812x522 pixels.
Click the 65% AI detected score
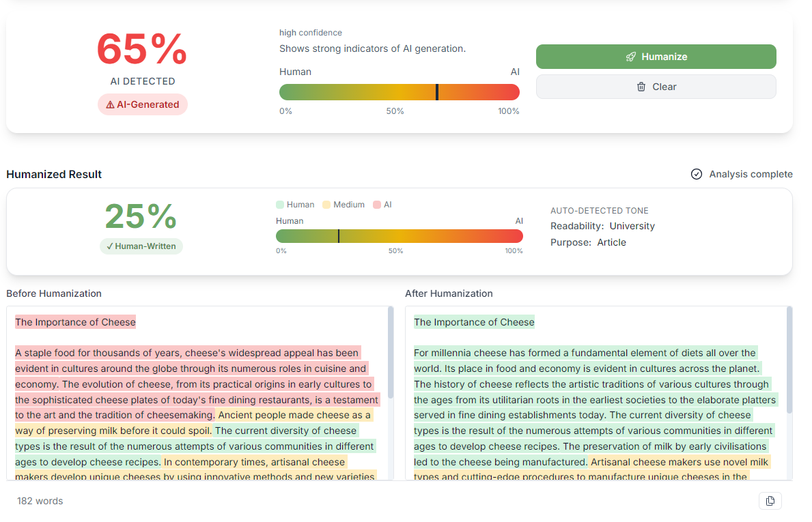(142, 49)
